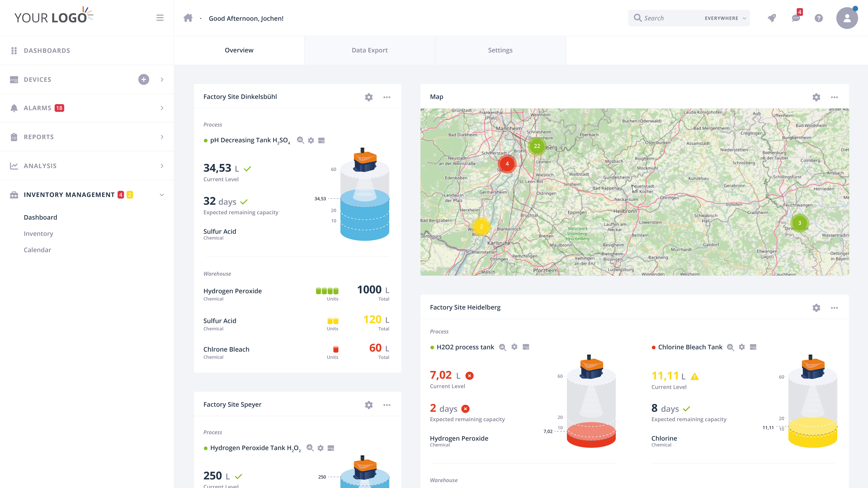Add a new device with plus icon
This screenshot has height=488, width=868.
tap(144, 79)
